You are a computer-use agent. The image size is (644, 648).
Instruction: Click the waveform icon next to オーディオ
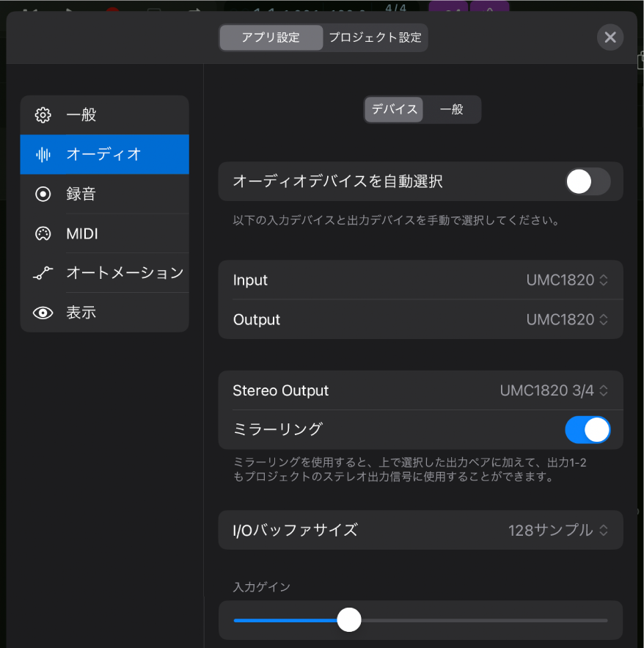(x=43, y=154)
